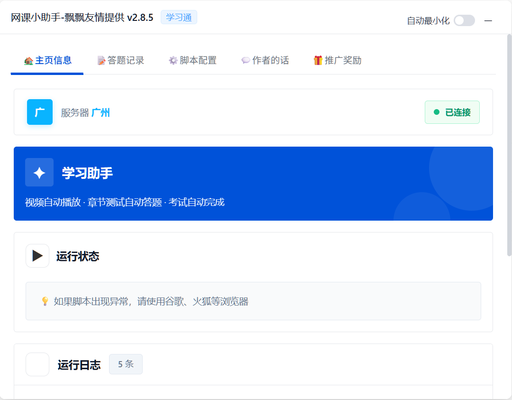
Task: Click the 学习助手 banner heading
Action: pos(87,173)
